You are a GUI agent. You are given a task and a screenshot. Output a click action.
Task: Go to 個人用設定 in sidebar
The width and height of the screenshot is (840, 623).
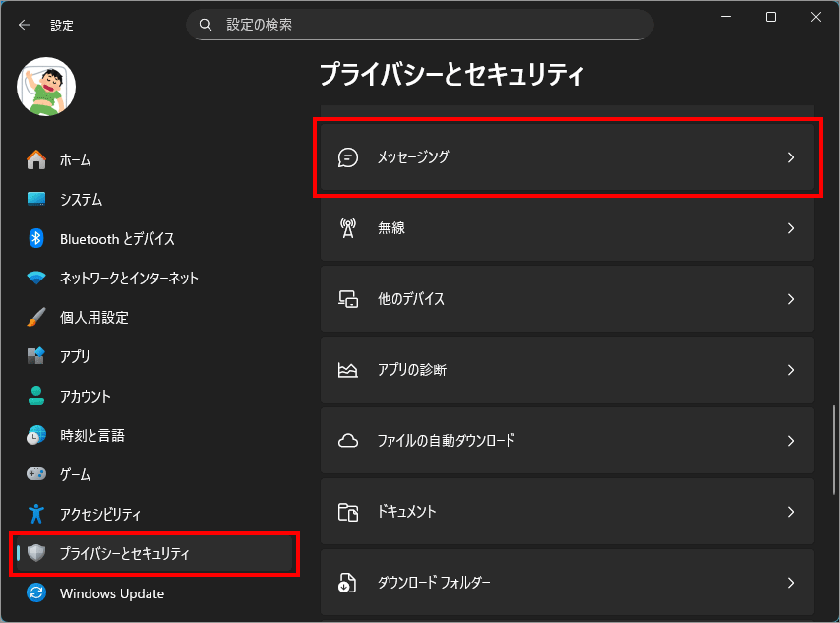click(93, 317)
